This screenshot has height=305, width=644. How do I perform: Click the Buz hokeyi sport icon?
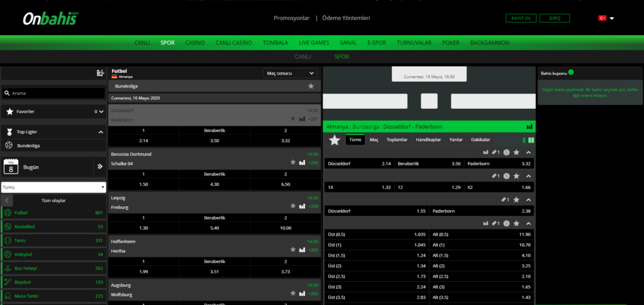(8, 269)
